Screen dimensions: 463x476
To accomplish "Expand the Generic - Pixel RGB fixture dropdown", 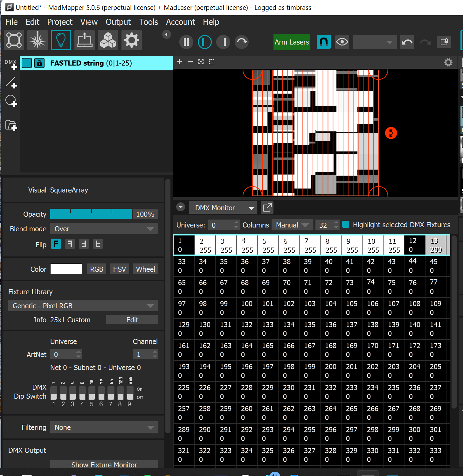I will coord(83,306).
